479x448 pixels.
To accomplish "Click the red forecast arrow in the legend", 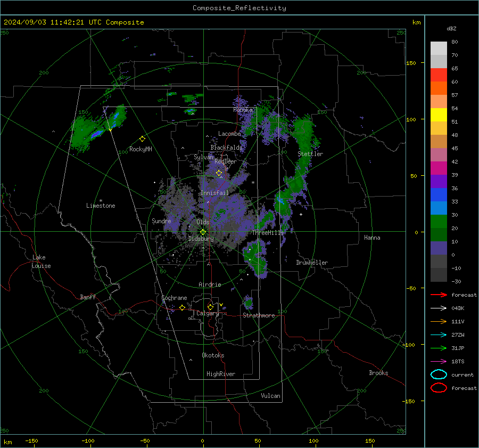I will point(439,295).
